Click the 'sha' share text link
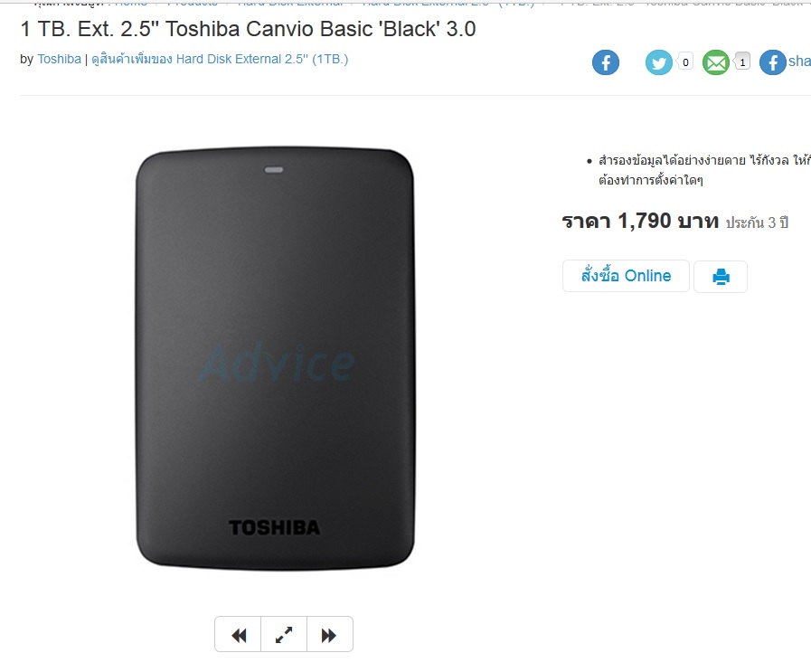811x672 pixels. pyautogui.click(x=799, y=61)
